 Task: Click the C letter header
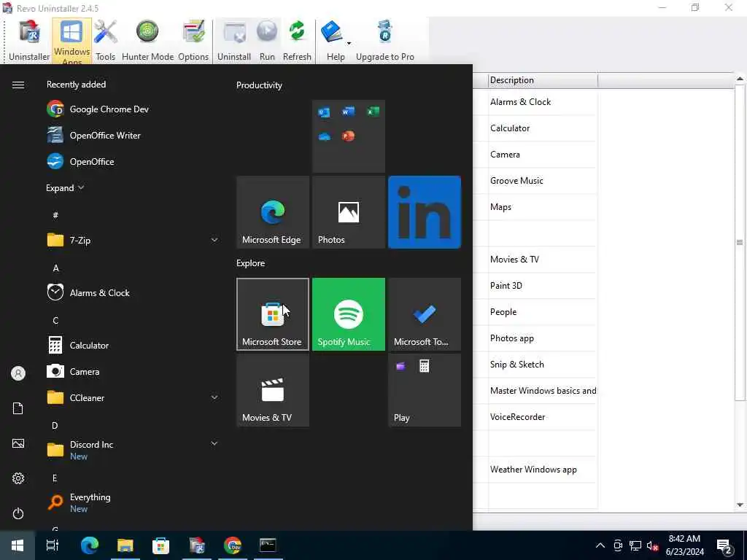(x=55, y=321)
